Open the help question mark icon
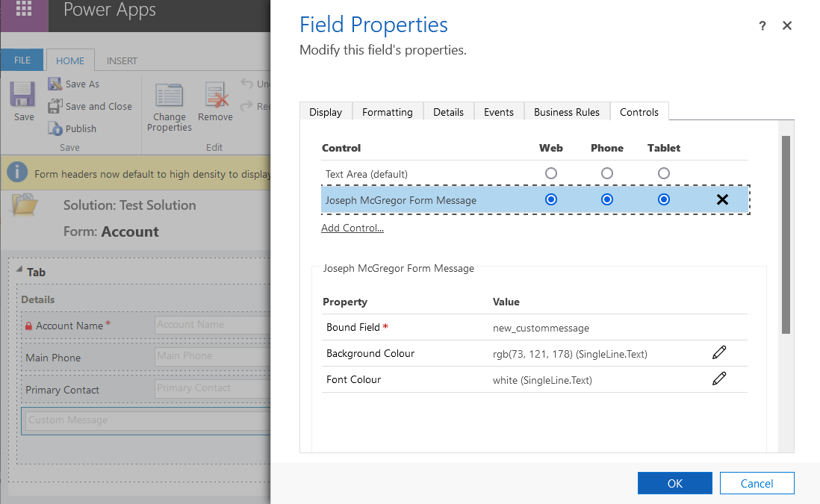 coord(762,26)
